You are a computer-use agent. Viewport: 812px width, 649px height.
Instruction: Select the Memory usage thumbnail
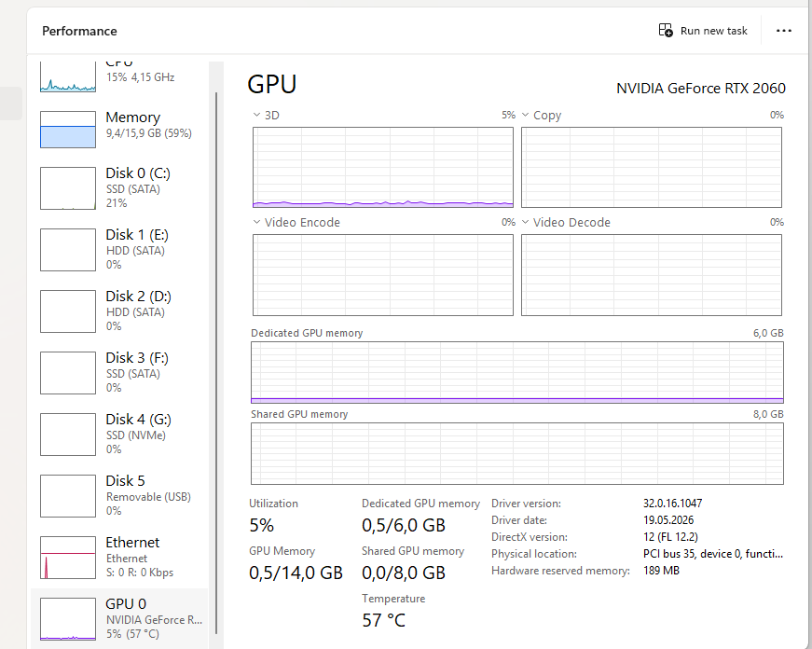click(68, 130)
